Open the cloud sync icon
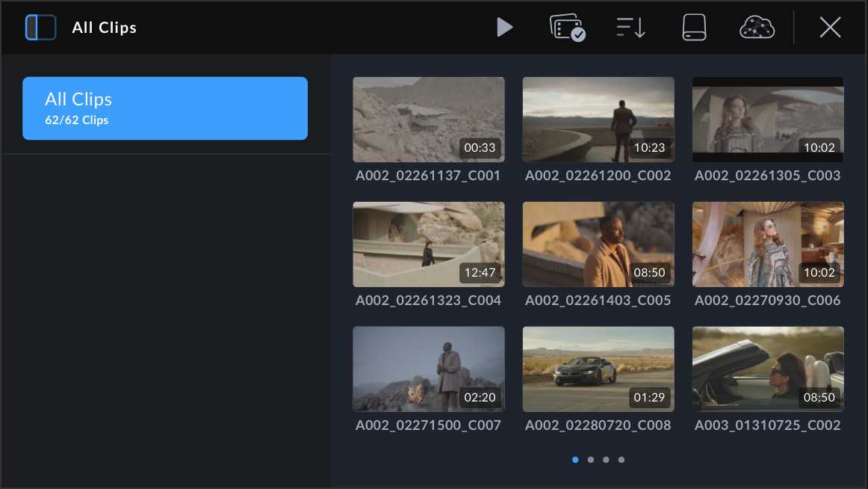This screenshot has height=489, width=868. click(757, 28)
